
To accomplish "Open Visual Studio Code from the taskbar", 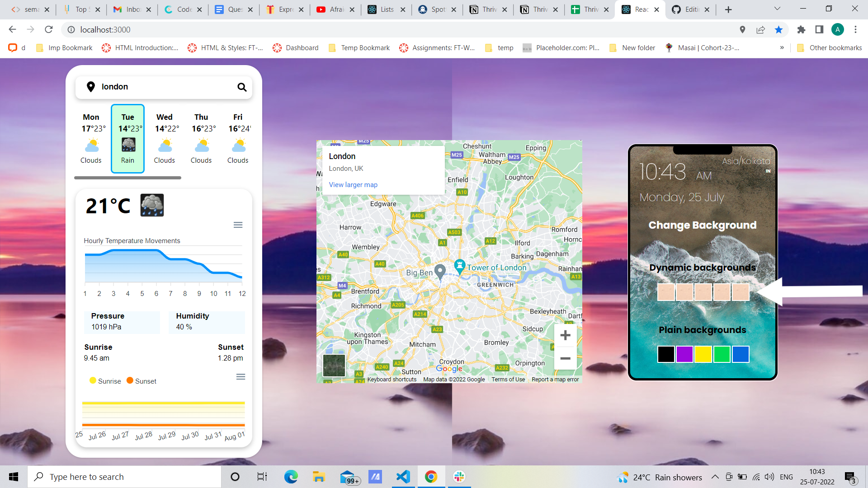I will pos(403,477).
